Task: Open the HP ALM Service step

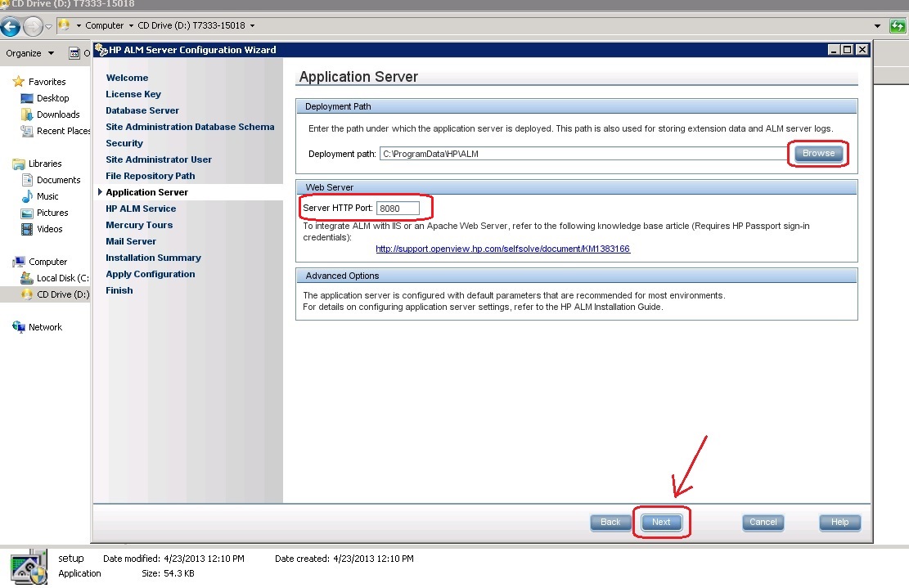Action: pos(141,209)
